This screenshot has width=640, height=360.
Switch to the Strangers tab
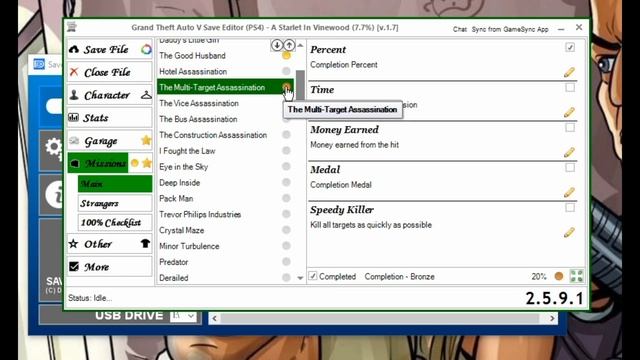(115, 203)
